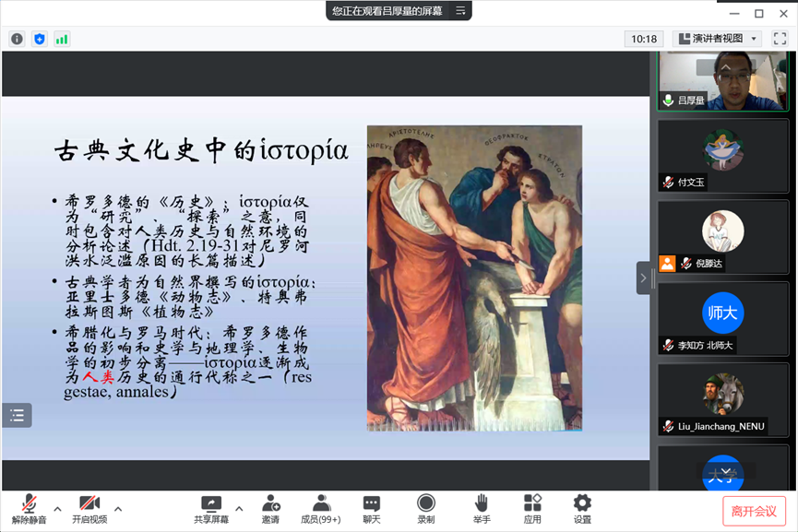This screenshot has width=798, height=532.
Task: Expand audio options arrow beside 解除静音
Action: click(x=57, y=508)
